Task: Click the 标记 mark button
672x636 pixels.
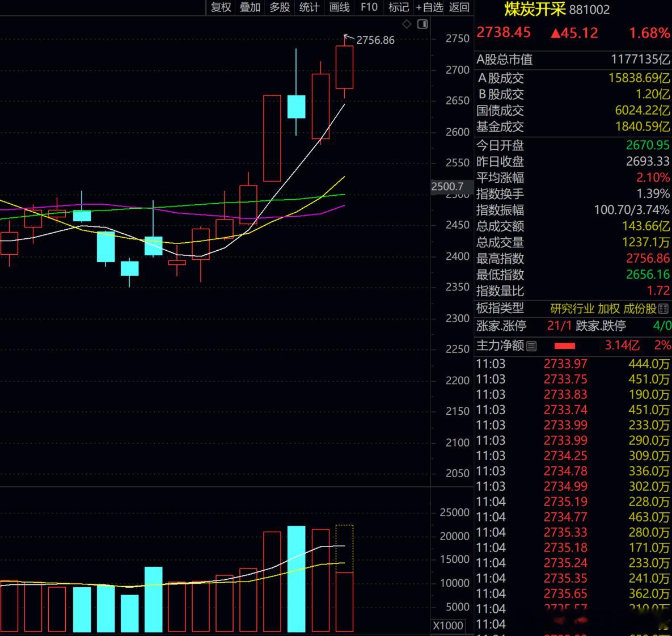Action: coord(399,7)
